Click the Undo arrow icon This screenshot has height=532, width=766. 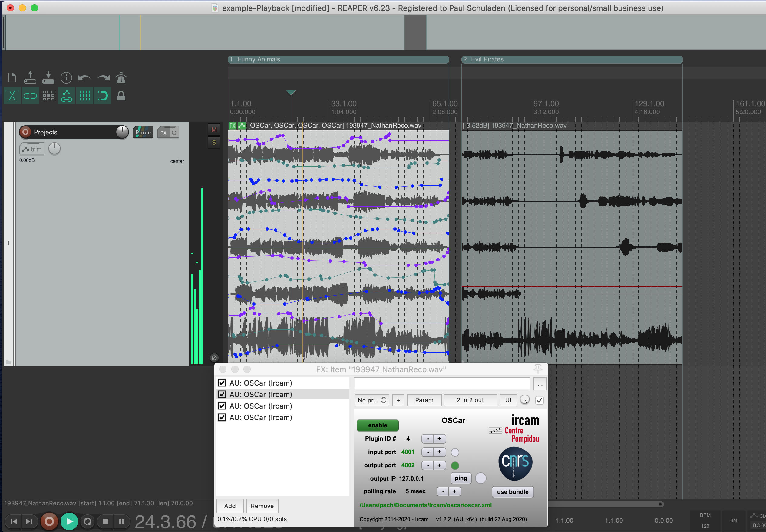[84, 78]
